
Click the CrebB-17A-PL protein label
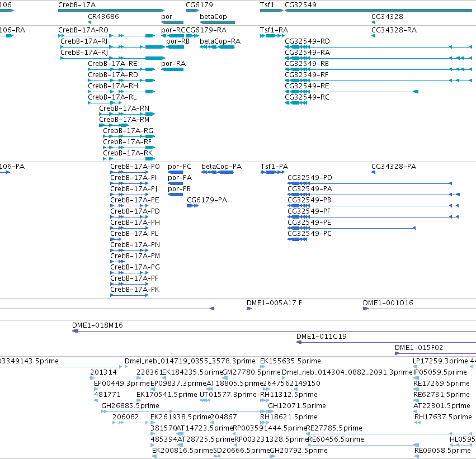(x=134, y=234)
